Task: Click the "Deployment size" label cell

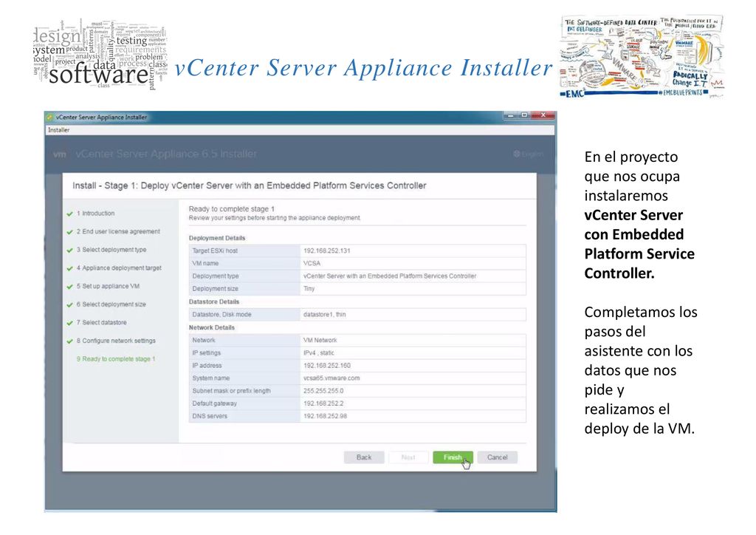Action: pos(244,288)
